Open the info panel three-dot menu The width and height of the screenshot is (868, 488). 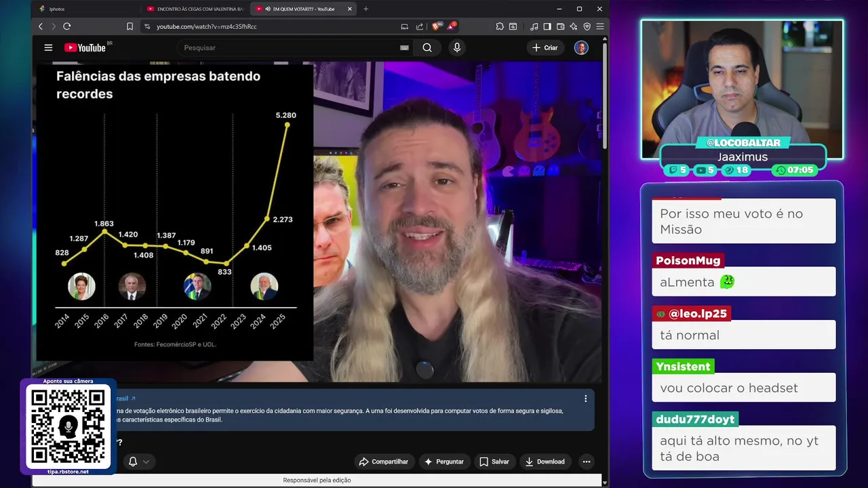pos(585,399)
